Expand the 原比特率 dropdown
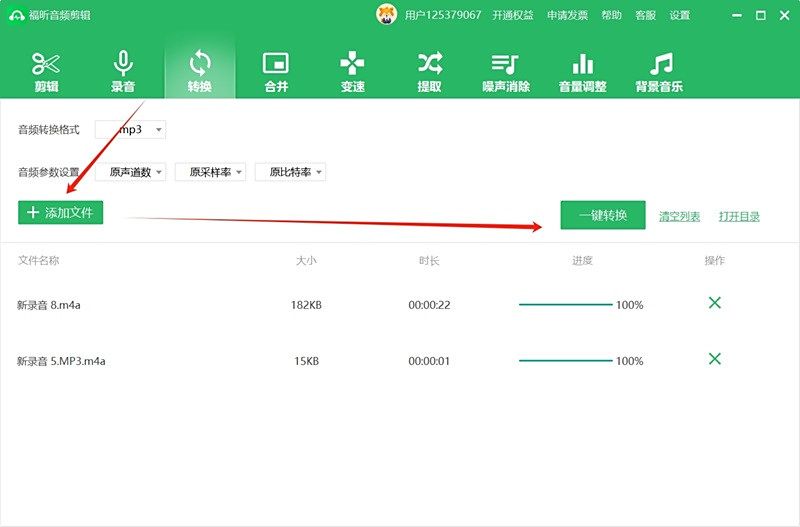 290,172
